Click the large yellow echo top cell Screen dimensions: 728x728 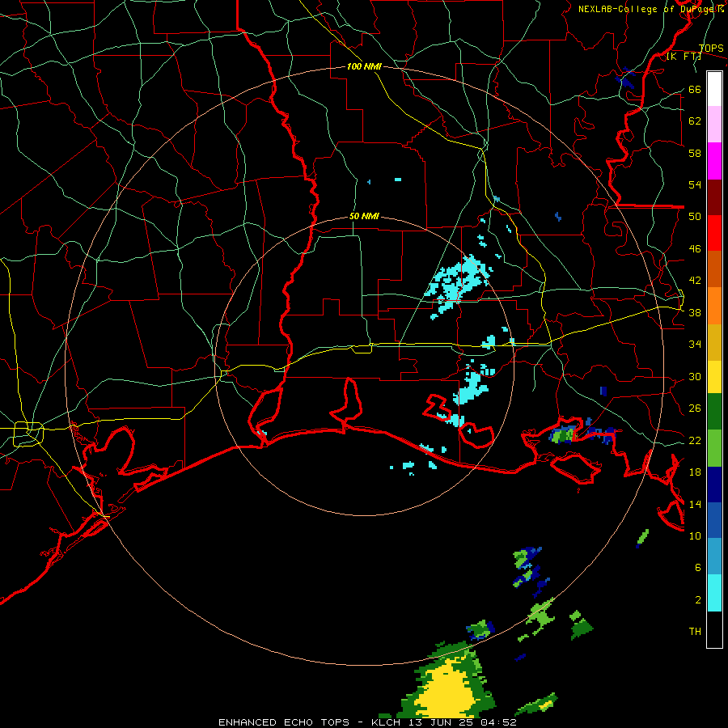(448, 689)
